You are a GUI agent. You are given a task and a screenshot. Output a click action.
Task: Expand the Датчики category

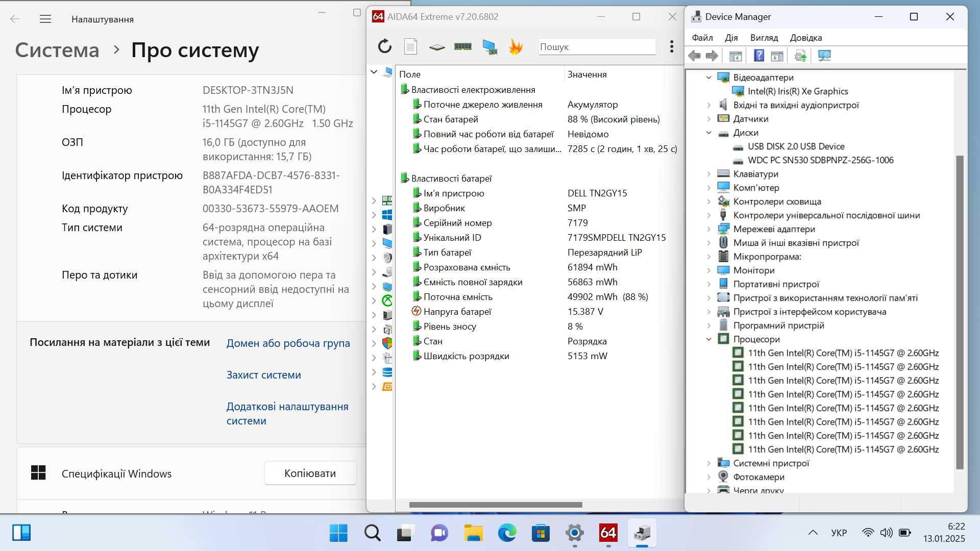click(708, 119)
